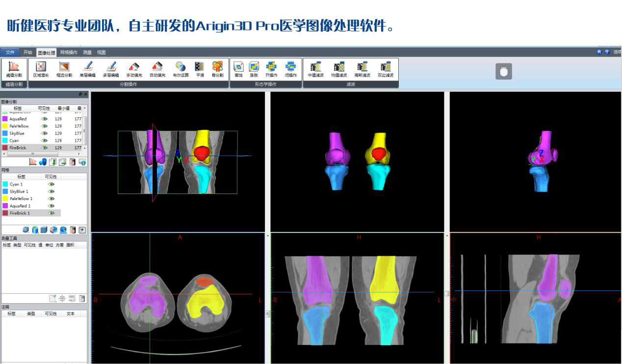Click the 中值滤波 median filter icon
The width and height of the screenshot is (622, 364).
point(316,69)
